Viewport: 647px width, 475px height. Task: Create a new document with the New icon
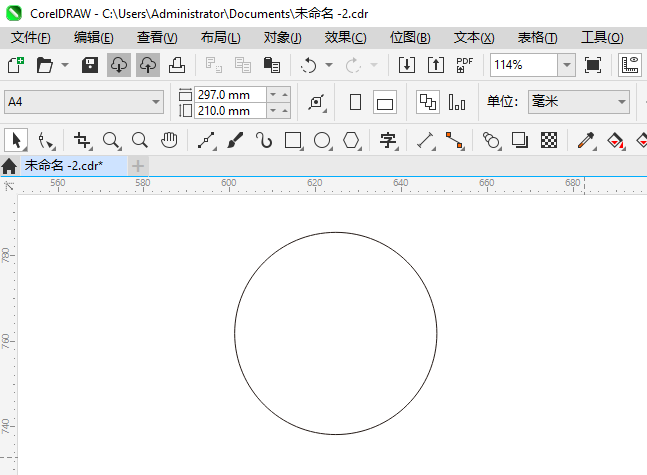[x=16, y=65]
